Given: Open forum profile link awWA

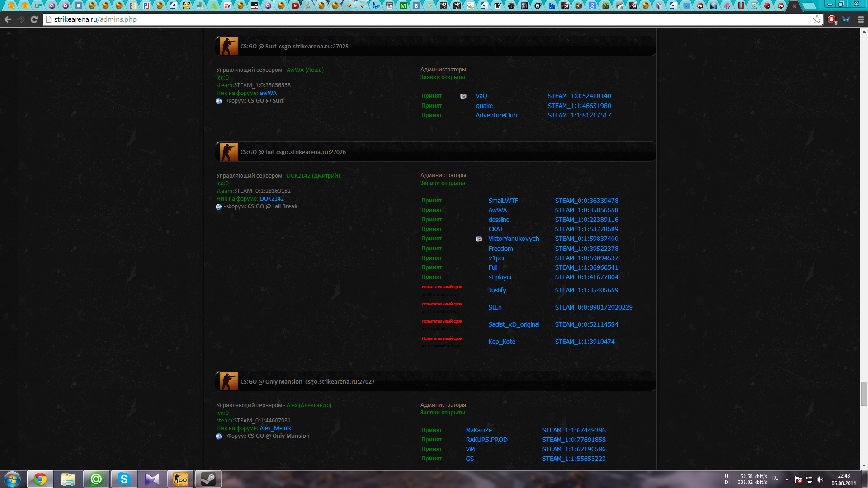Looking at the screenshot, I should [268, 93].
